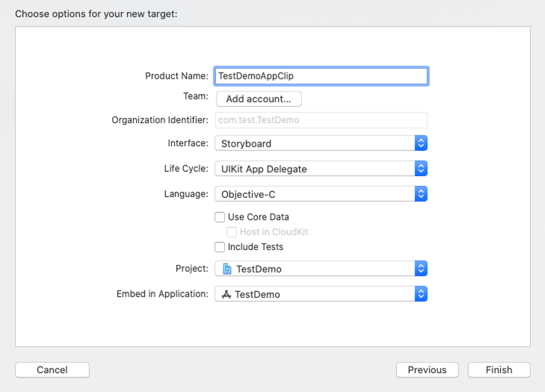Cancel the new target dialog
This screenshot has height=392, width=545.
(52, 370)
